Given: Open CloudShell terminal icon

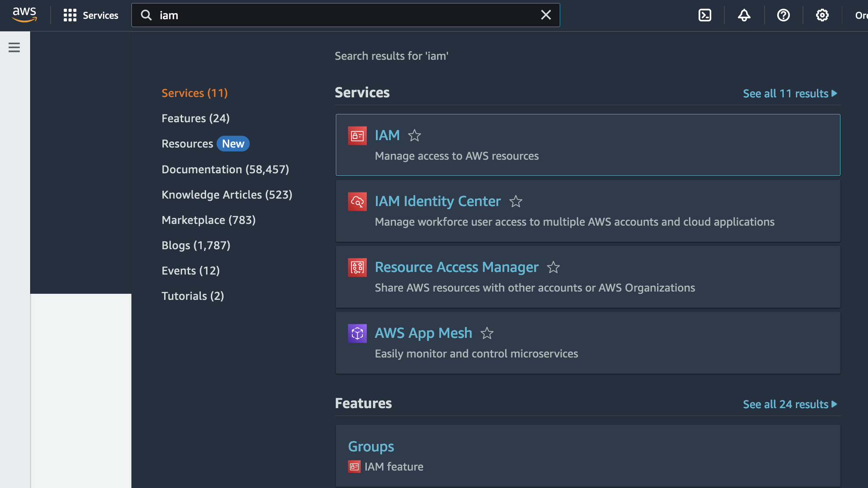Looking at the screenshot, I should pos(705,15).
